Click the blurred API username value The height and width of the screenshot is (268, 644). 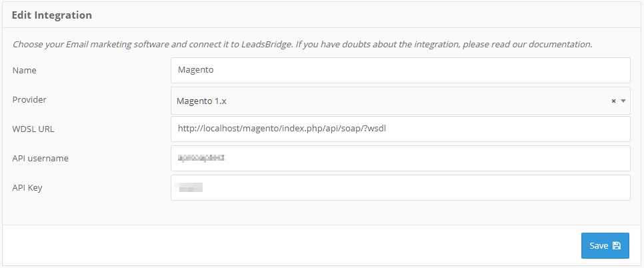tap(201, 158)
